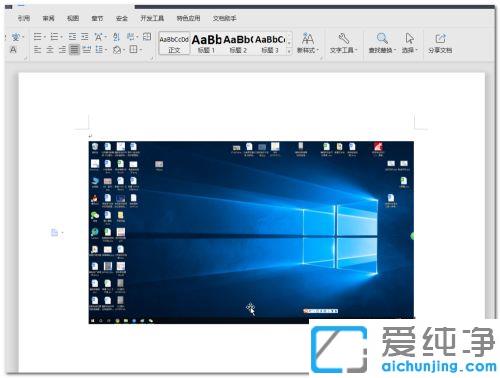
Task: Open the Chinese layout A icon
Action: coord(99,37)
